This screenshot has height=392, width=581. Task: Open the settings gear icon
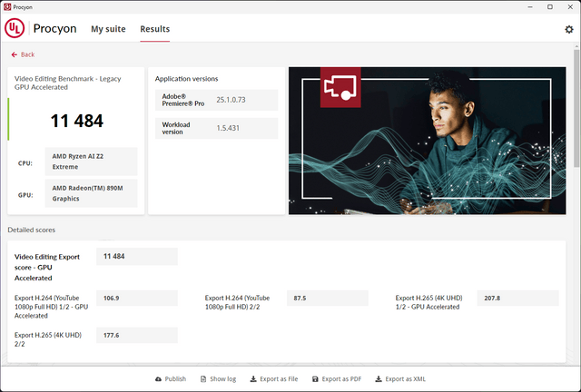[x=569, y=29]
